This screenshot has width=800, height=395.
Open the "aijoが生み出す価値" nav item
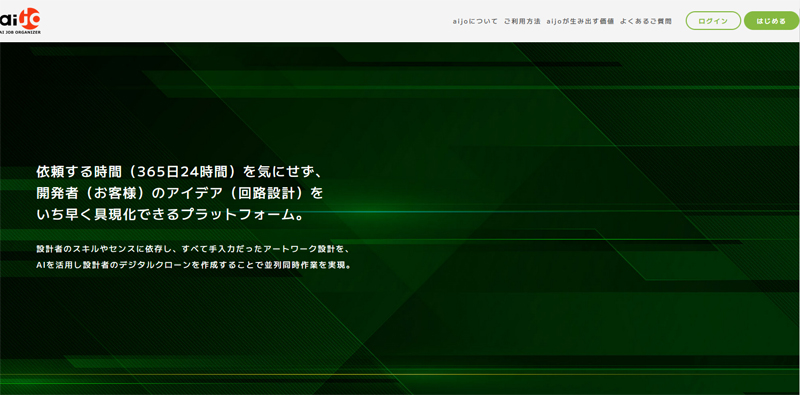(580, 21)
